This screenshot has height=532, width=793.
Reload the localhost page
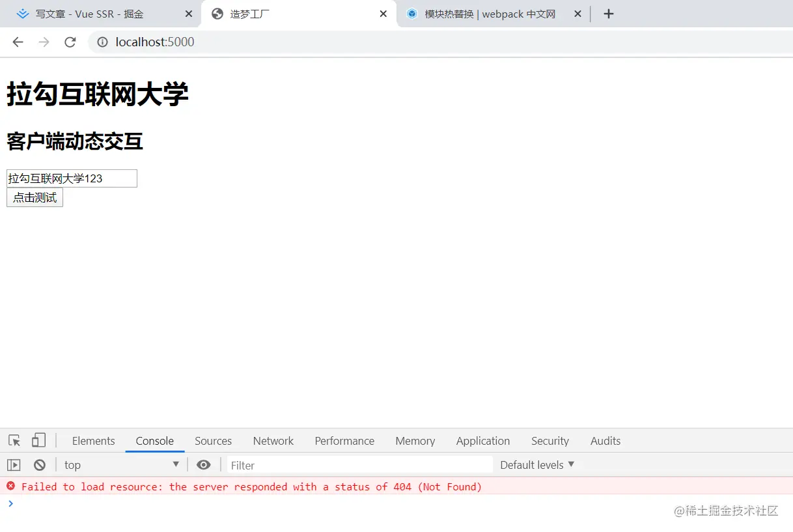[70, 42]
